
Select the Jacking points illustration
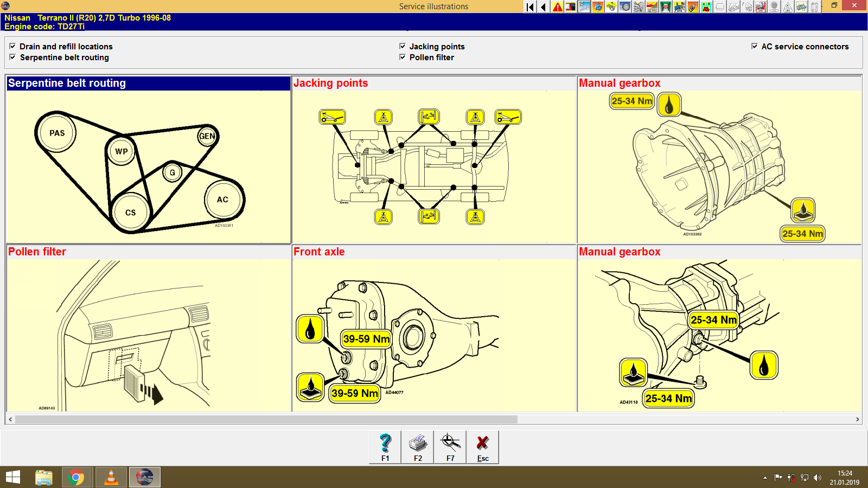pos(433,165)
